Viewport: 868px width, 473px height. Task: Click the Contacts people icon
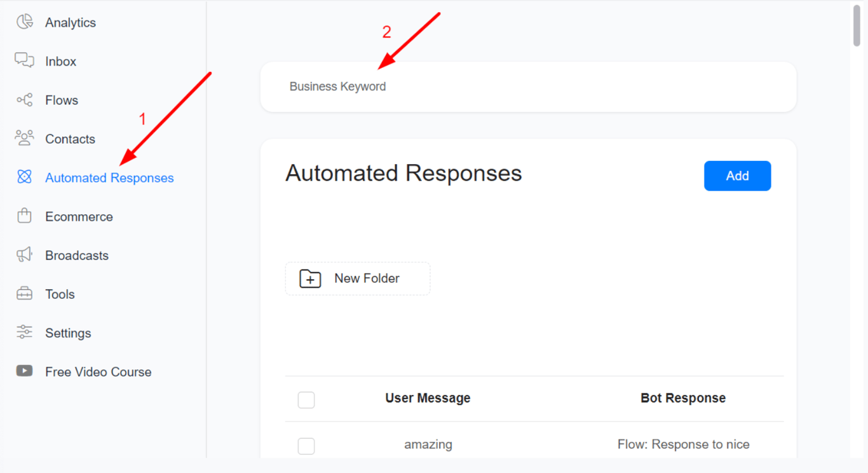[24, 138]
